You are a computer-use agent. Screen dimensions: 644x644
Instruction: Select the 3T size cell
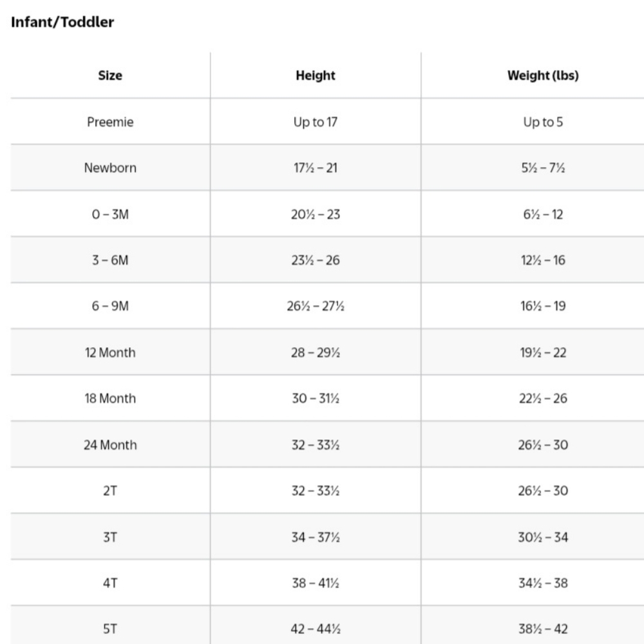point(110,538)
